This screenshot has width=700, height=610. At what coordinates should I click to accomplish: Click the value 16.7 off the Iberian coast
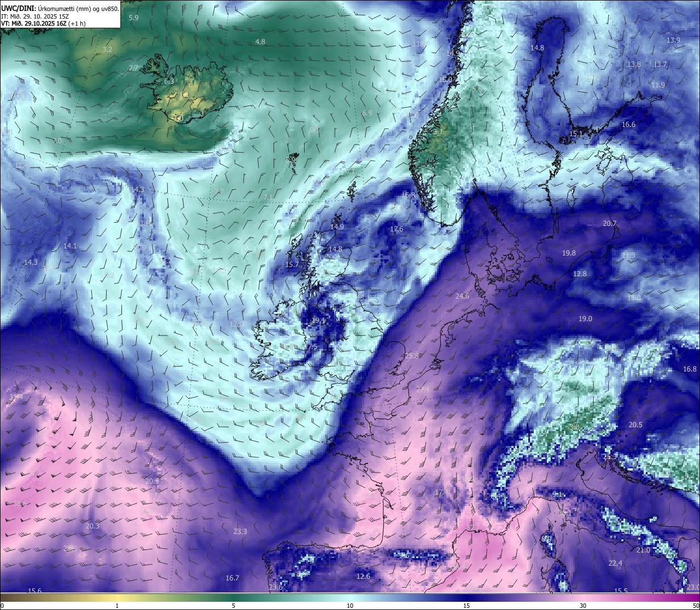coord(232,578)
